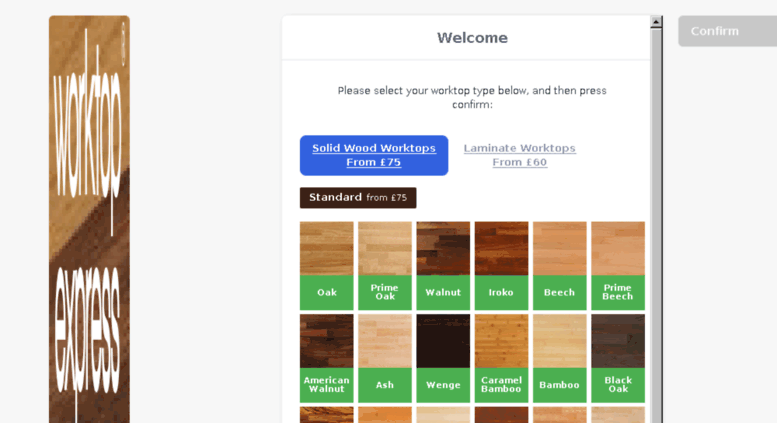The width and height of the screenshot is (777, 423).
Task: Switch to Solid Wood Worktops tab
Action: [x=374, y=156]
